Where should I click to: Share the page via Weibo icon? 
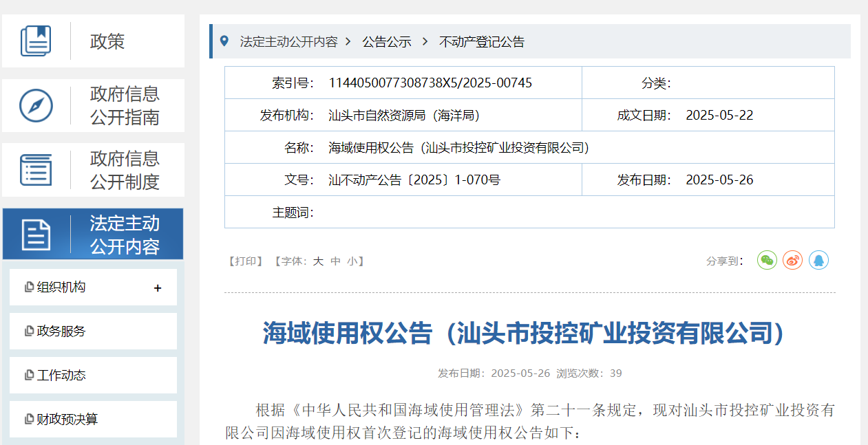tap(792, 260)
